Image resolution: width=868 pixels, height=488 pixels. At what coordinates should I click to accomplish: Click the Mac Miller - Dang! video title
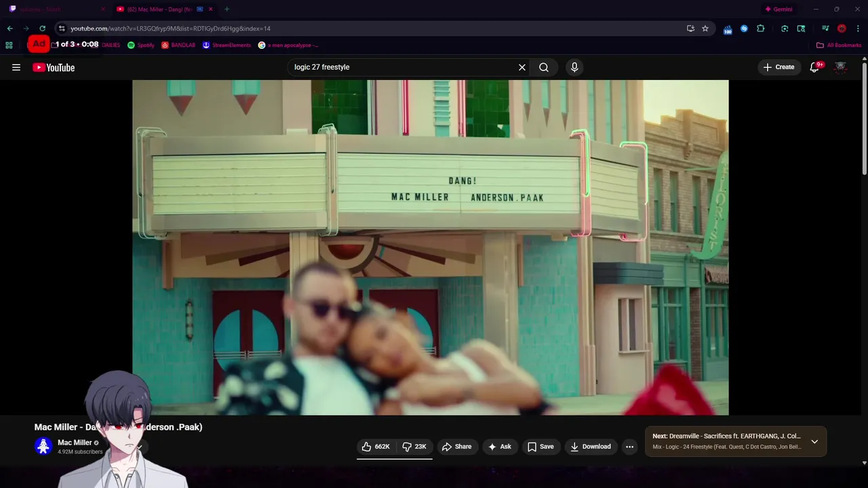pos(118,427)
